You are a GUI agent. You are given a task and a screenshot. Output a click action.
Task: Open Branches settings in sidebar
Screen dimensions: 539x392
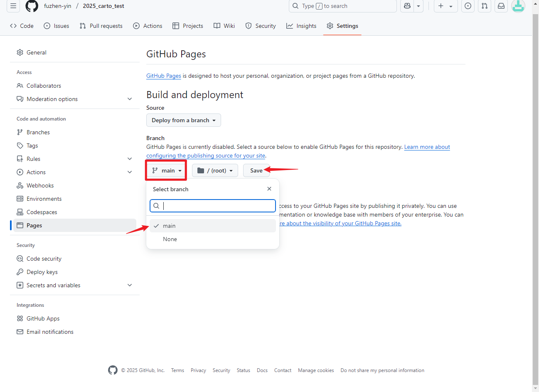tap(75, 132)
